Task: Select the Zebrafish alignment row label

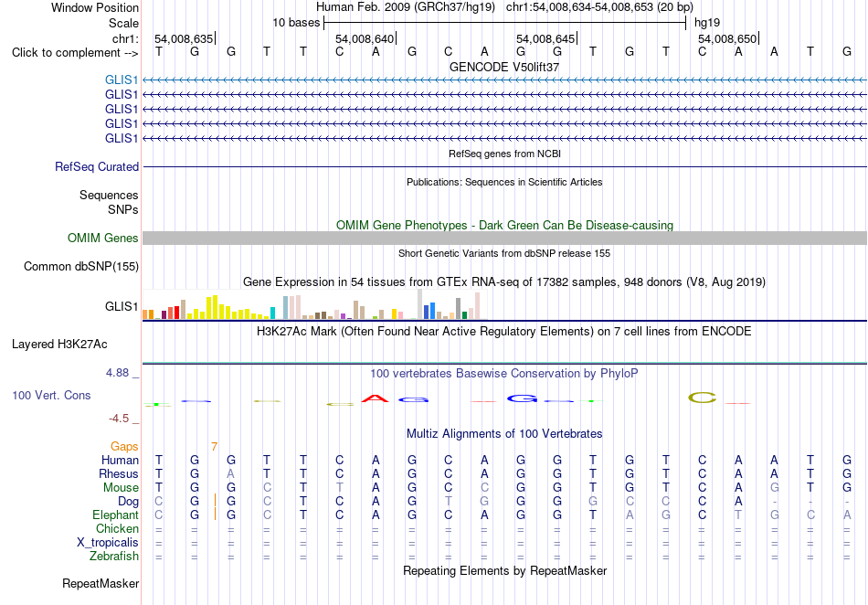Action: tap(114, 557)
